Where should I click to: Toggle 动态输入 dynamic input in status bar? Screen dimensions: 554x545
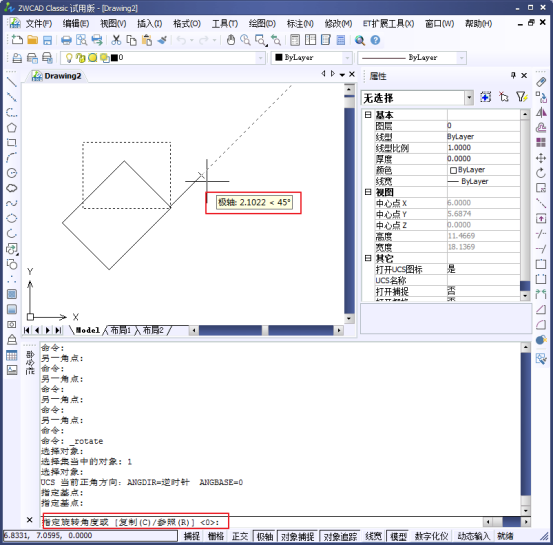pos(473,536)
